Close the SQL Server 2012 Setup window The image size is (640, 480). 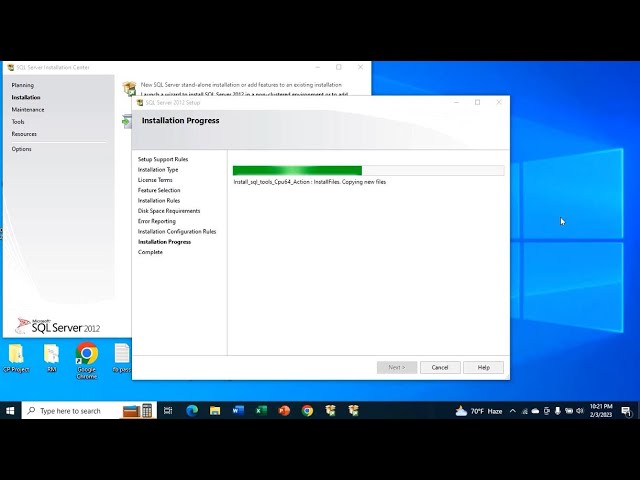[499, 102]
